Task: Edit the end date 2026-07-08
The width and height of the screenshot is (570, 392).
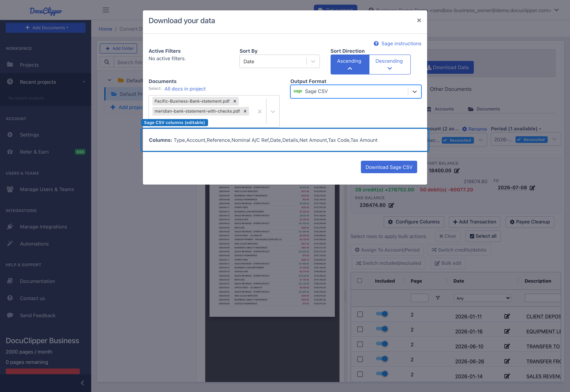Action: coord(532,188)
